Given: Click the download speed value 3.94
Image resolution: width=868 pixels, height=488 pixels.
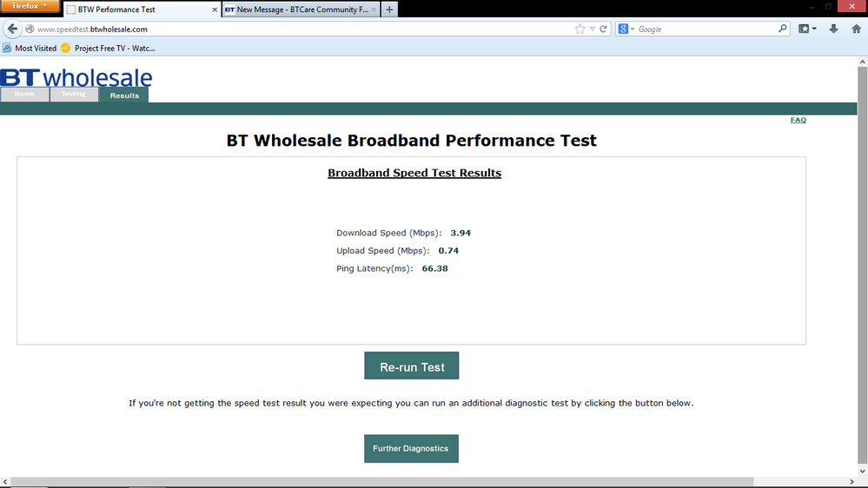Looking at the screenshot, I should pos(461,233).
